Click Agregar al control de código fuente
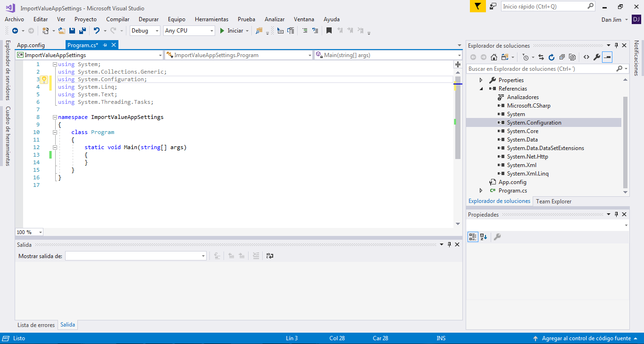Viewport: 644px width, 344px height. point(586,338)
